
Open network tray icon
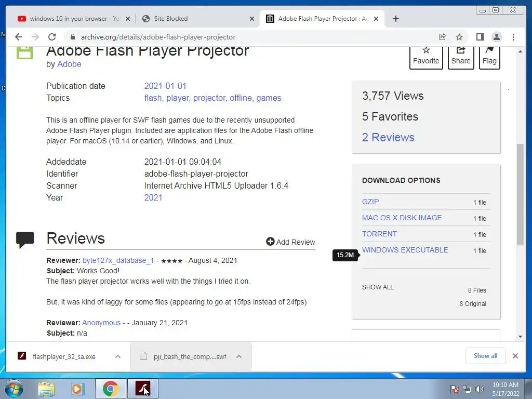coord(467,389)
